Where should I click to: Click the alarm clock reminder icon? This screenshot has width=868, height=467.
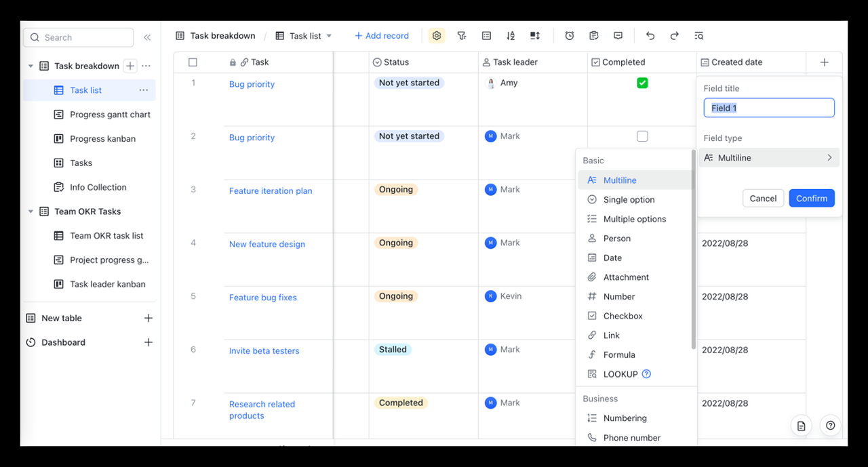click(570, 36)
